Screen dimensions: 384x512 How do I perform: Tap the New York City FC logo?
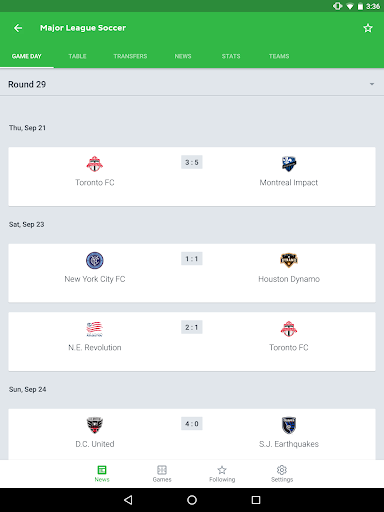point(95,260)
